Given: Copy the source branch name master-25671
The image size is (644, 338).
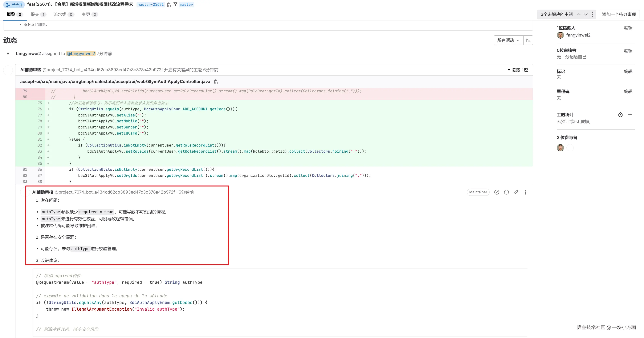Looking at the screenshot, I should (169, 5).
